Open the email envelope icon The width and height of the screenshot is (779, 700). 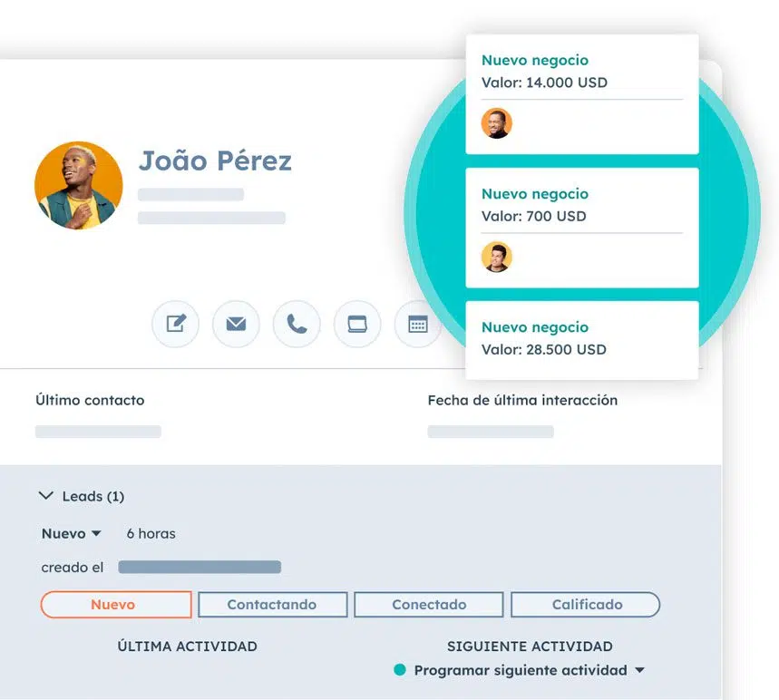[236, 324]
